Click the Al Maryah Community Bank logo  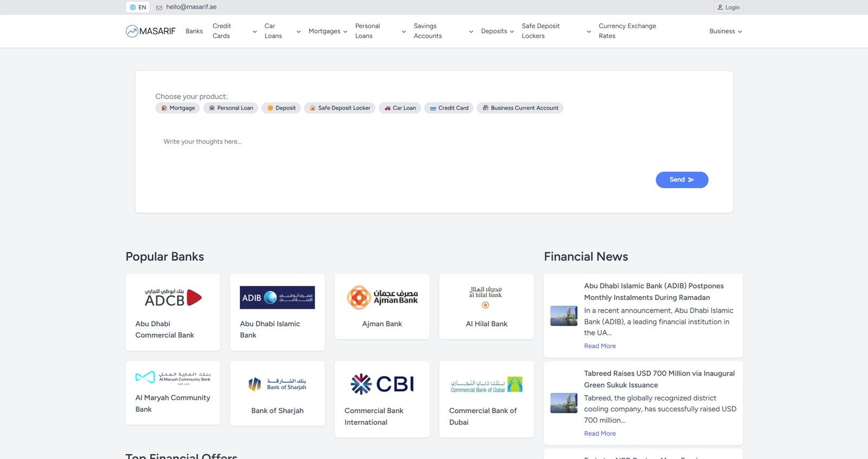tap(173, 378)
